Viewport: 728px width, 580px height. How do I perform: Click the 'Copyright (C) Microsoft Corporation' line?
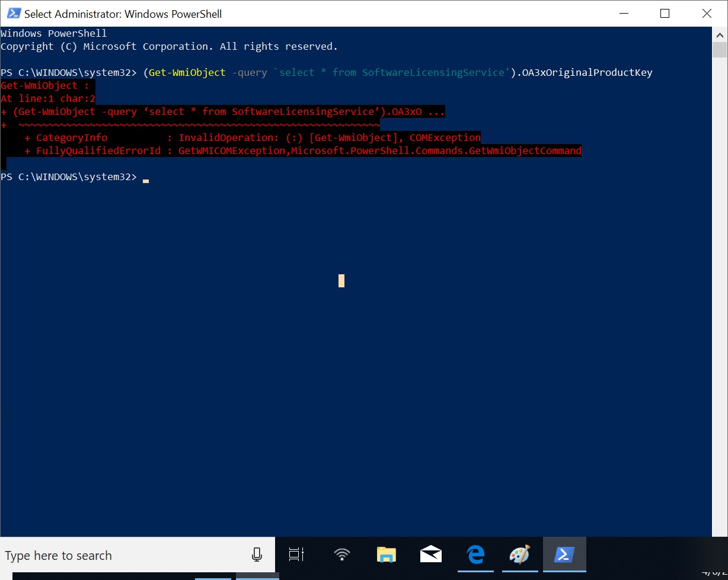(169, 46)
